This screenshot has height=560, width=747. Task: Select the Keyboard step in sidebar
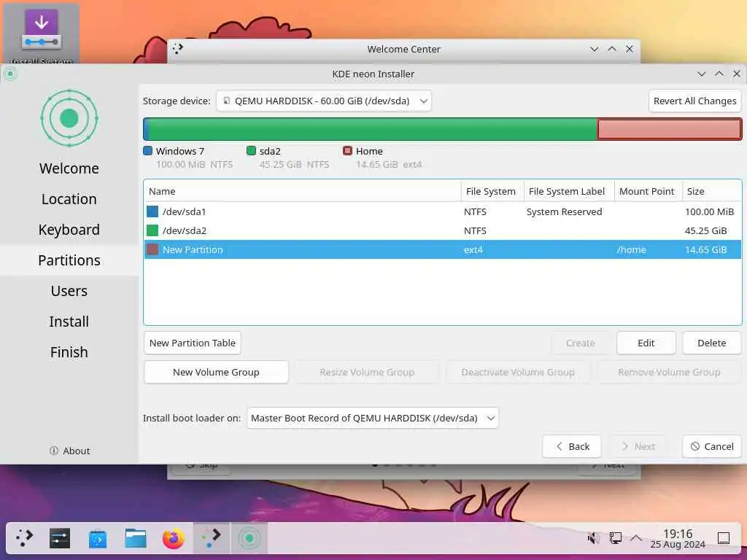click(x=69, y=230)
